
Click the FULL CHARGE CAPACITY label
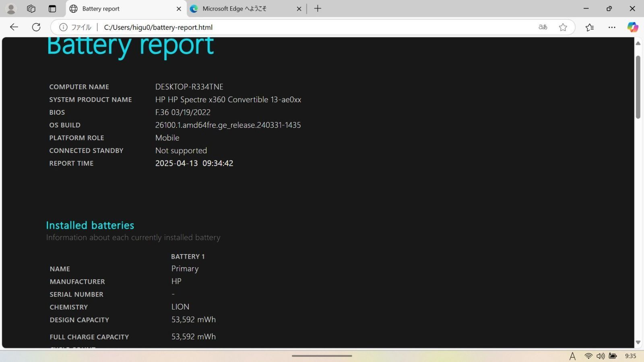(89, 337)
